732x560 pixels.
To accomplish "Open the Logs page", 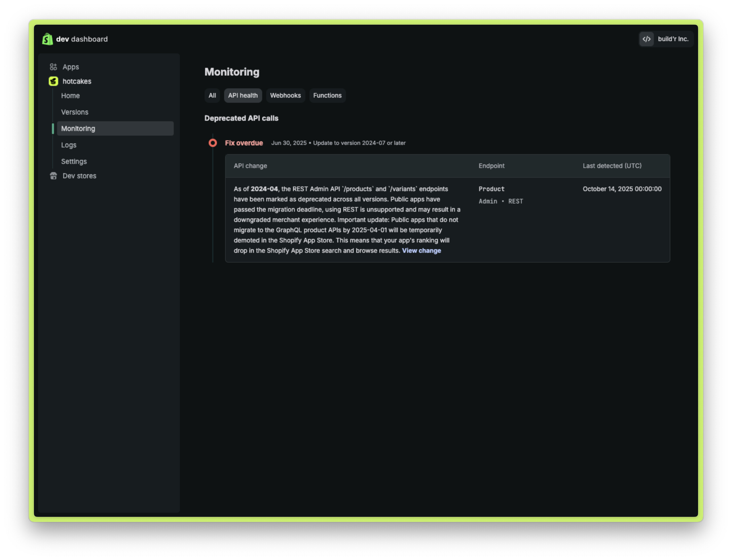I will 69,145.
